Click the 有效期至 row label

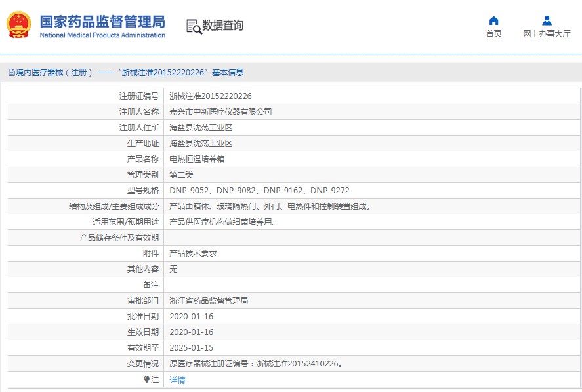[143, 348]
